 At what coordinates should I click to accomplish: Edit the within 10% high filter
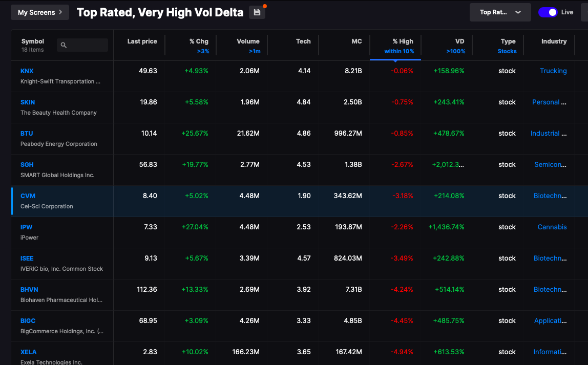tap(399, 51)
